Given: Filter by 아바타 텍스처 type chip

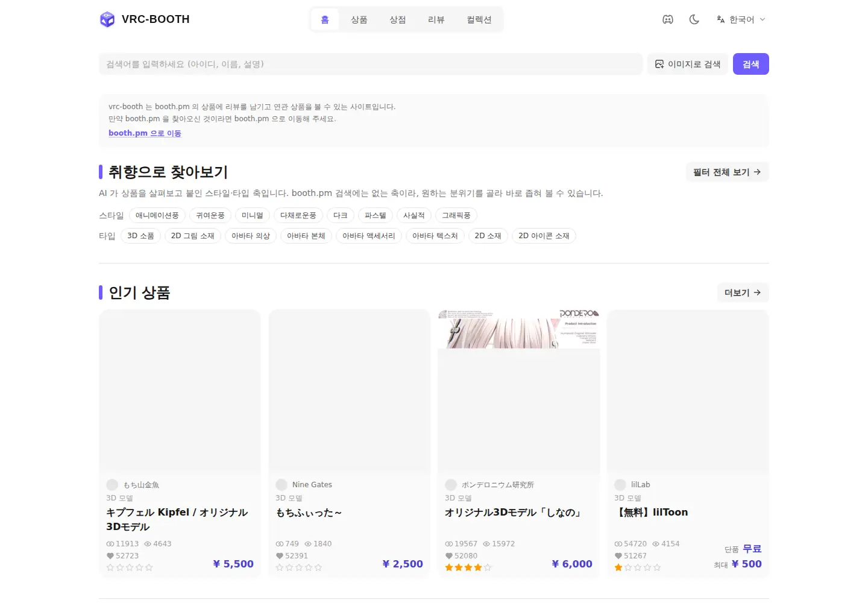Looking at the screenshot, I should click(435, 236).
